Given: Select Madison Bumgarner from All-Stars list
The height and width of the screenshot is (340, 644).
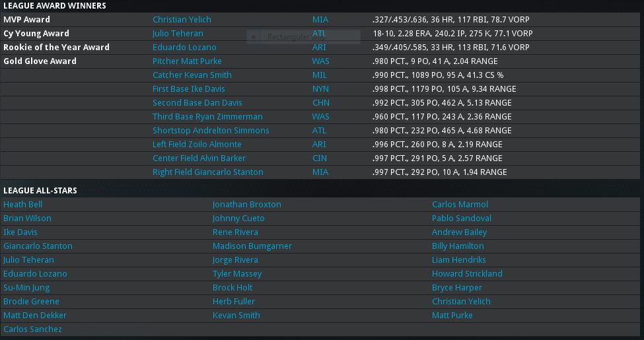Looking at the screenshot, I should pyautogui.click(x=252, y=246).
